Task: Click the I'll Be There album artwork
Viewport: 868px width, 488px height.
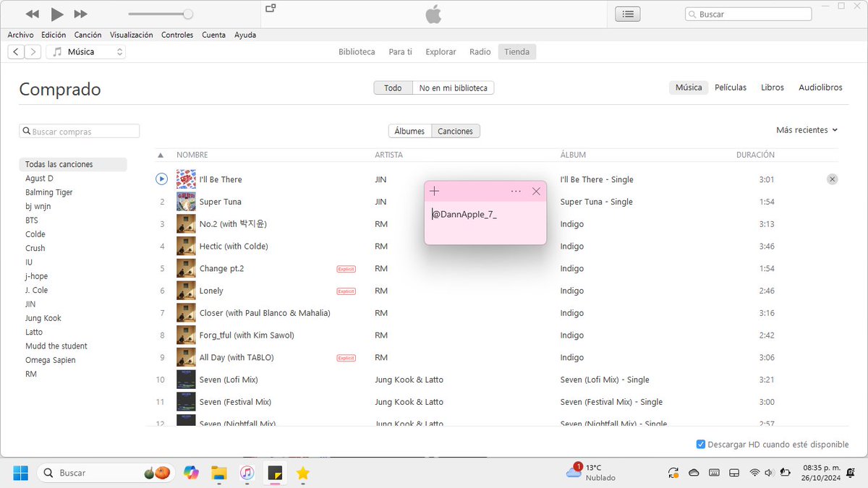Action: pyautogui.click(x=186, y=179)
